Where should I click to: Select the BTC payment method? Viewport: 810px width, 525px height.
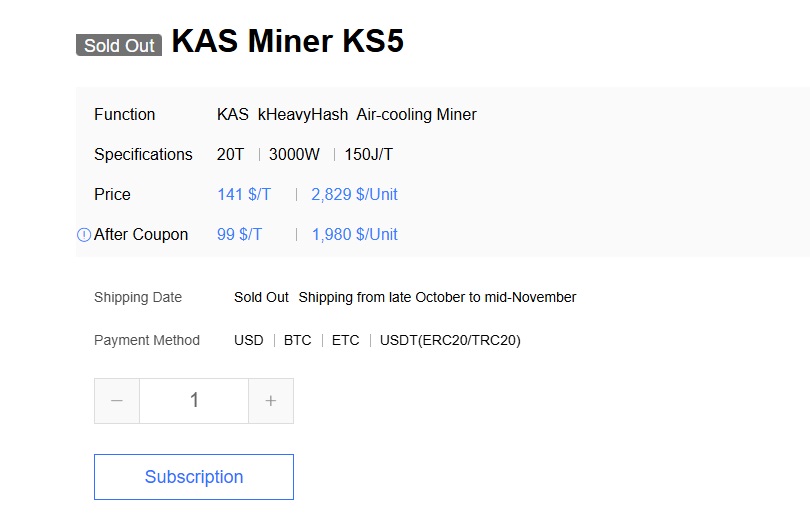[297, 340]
